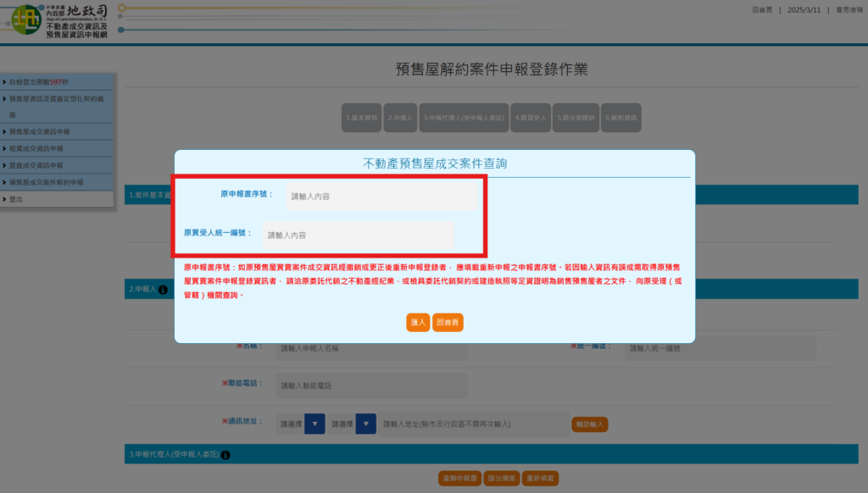Jump to step 4.原買受人 tab
Viewport: 868px width, 493px height.
(x=532, y=118)
